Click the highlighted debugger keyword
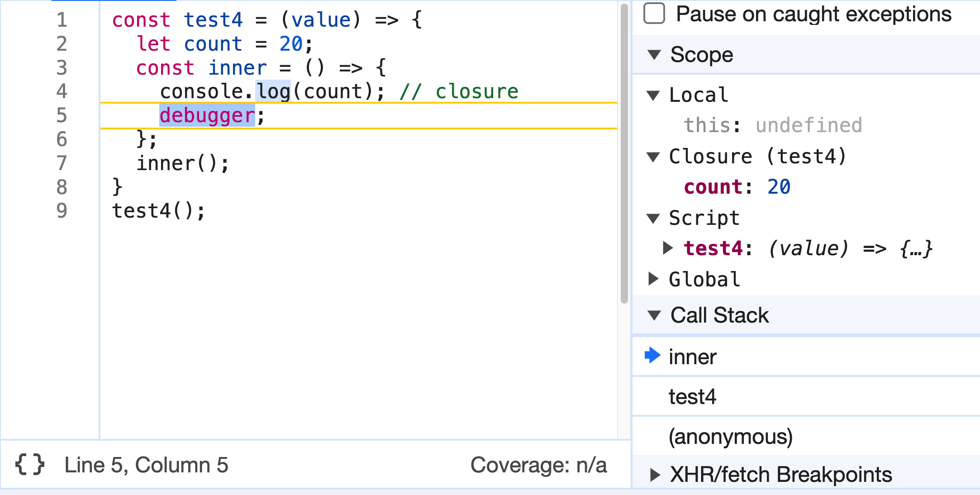 pyautogui.click(x=207, y=115)
